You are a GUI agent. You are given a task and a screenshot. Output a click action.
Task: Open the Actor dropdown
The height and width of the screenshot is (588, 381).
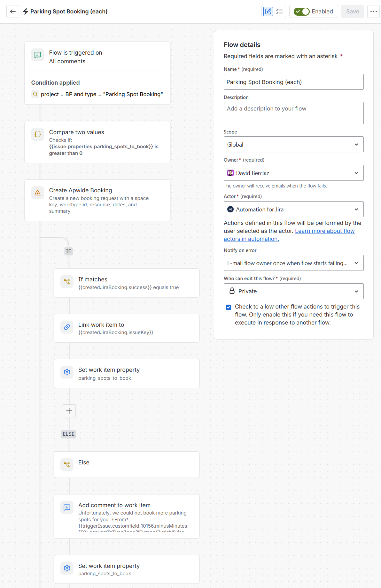[x=293, y=209]
